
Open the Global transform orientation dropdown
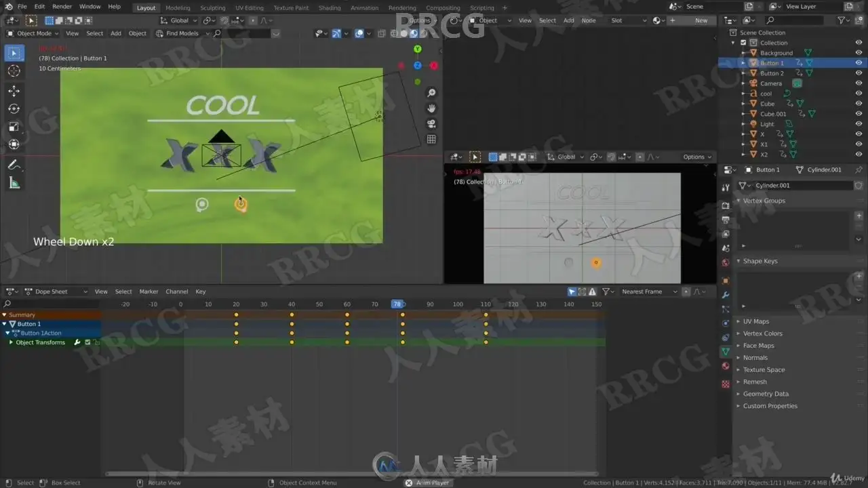click(178, 20)
